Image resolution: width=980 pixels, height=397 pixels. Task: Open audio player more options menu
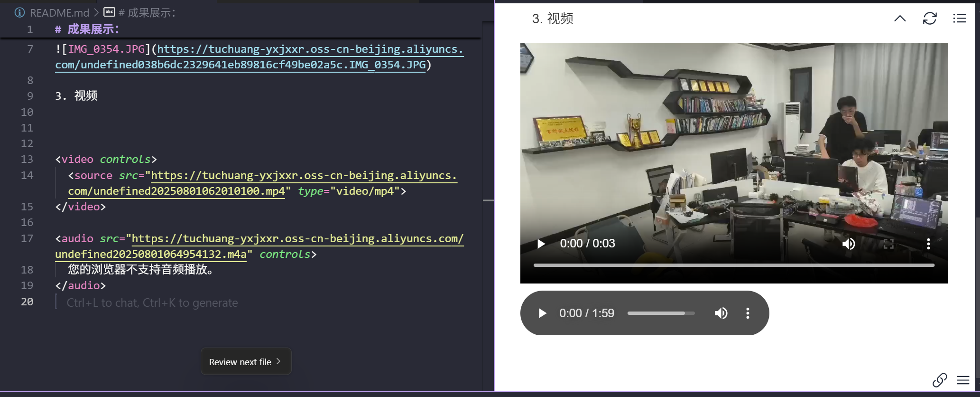[748, 313]
